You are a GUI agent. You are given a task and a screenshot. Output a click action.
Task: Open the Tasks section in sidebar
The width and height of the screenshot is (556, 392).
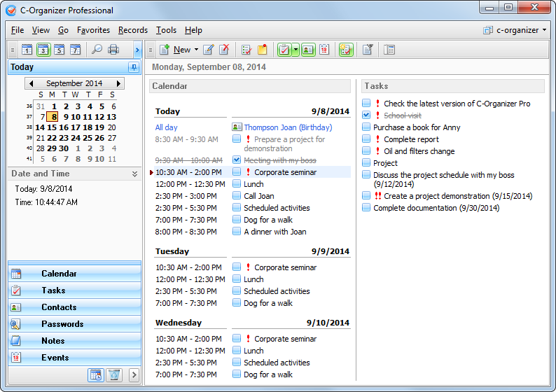[74, 290]
